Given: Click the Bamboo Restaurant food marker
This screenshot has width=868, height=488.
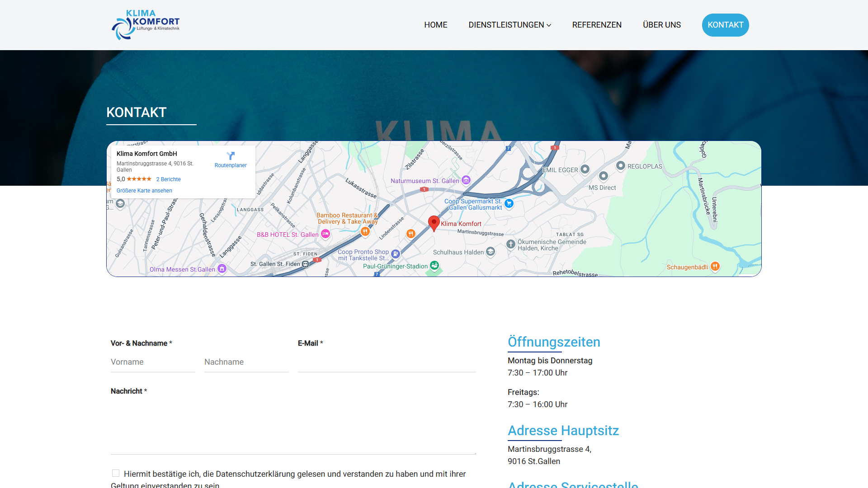Looking at the screenshot, I should point(365,231).
